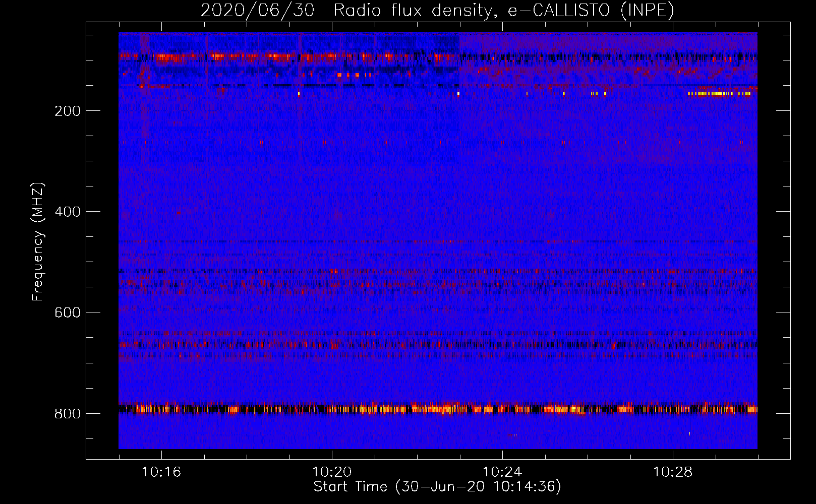
Task: Click the 200 frequency tick label
Action: (x=68, y=111)
